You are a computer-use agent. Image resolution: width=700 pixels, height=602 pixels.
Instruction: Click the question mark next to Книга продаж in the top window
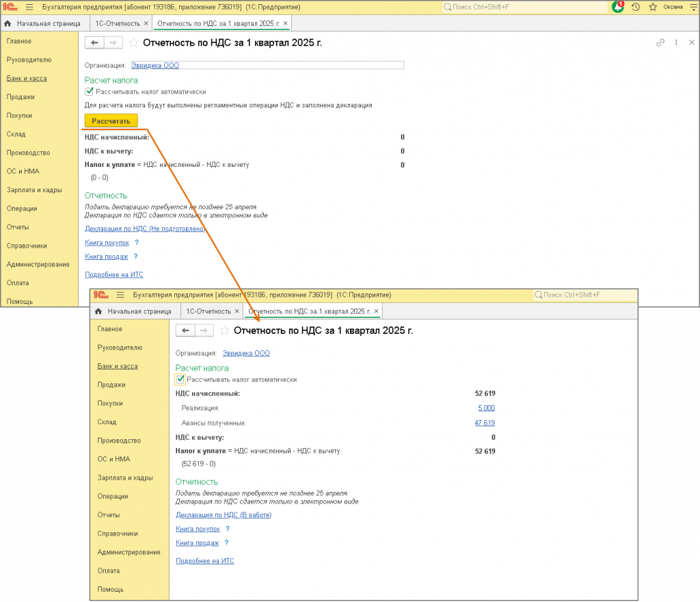136,257
